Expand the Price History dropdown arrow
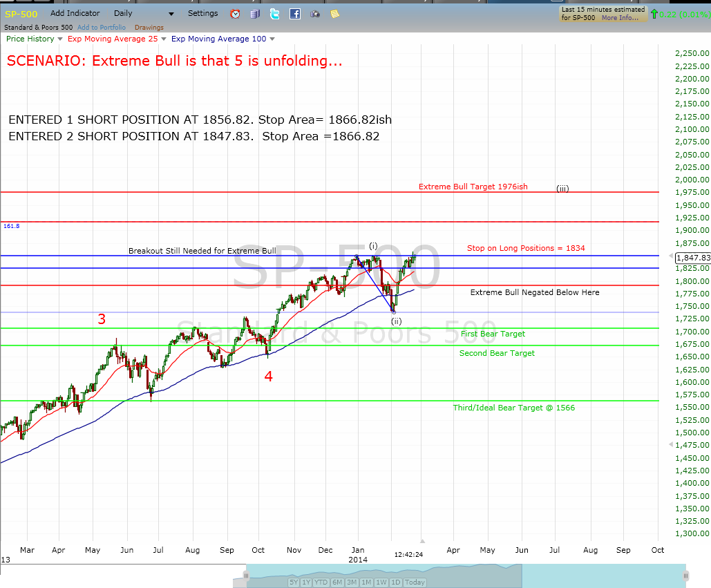The image size is (711, 588). (60, 39)
